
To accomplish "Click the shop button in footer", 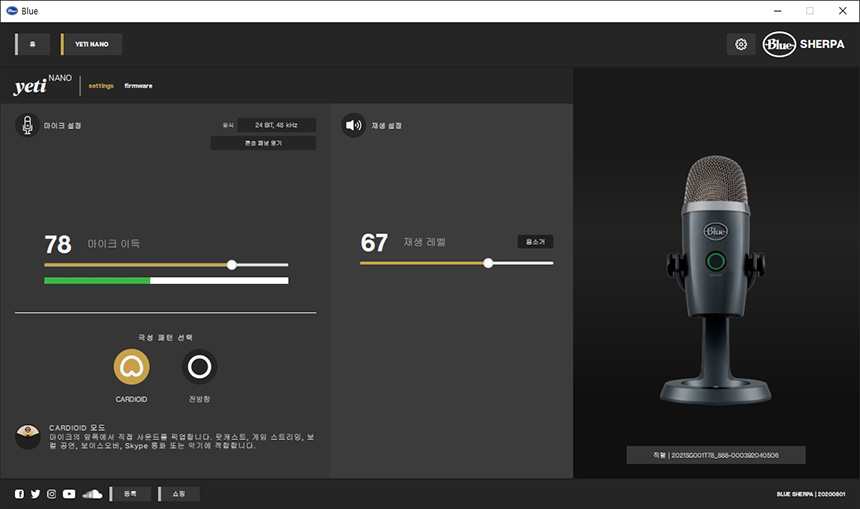I will pyautogui.click(x=179, y=494).
